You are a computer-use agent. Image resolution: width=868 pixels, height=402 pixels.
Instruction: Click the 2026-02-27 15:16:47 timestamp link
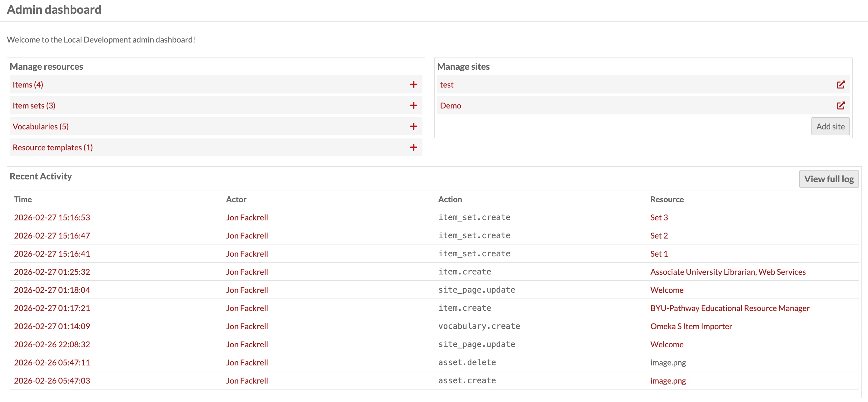[52, 236]
